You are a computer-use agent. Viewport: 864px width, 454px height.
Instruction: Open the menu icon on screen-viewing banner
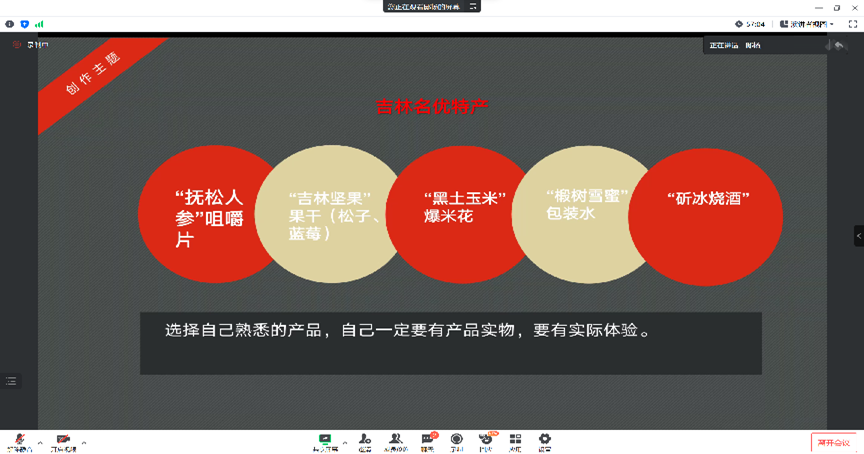(x=473, y=7)
